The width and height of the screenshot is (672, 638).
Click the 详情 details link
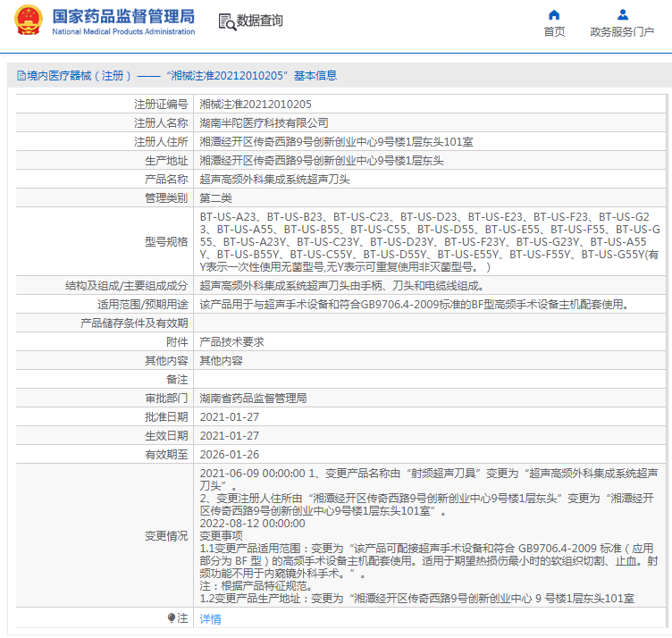click(x=210, y=618)
